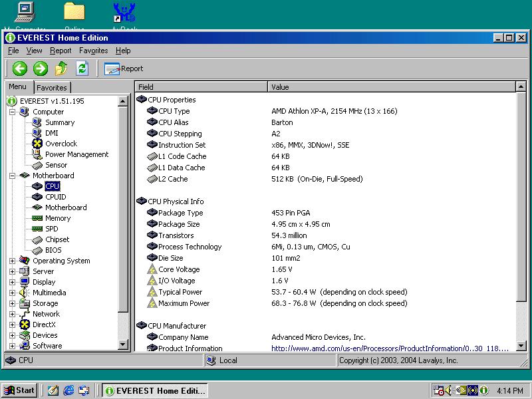Select the Core Voltage row

326,270
